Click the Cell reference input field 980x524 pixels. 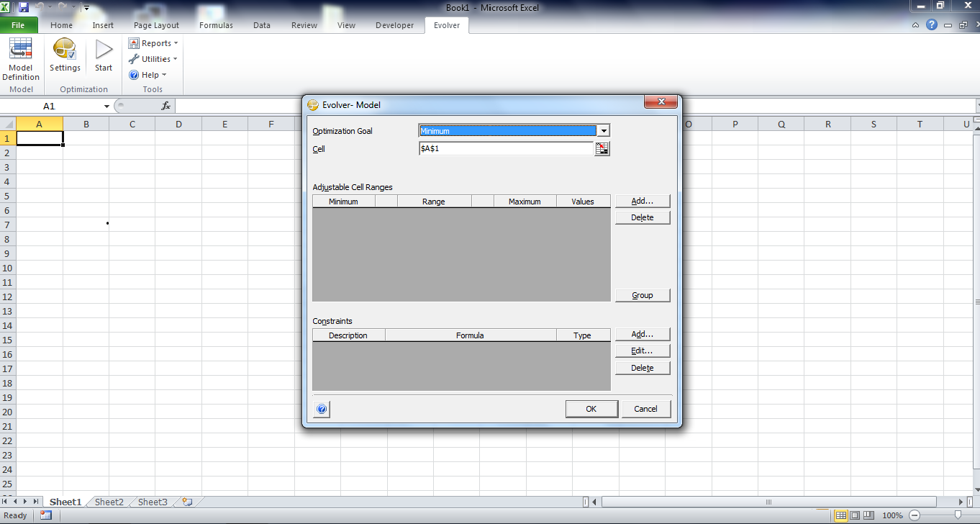click(x=506, y=148)
